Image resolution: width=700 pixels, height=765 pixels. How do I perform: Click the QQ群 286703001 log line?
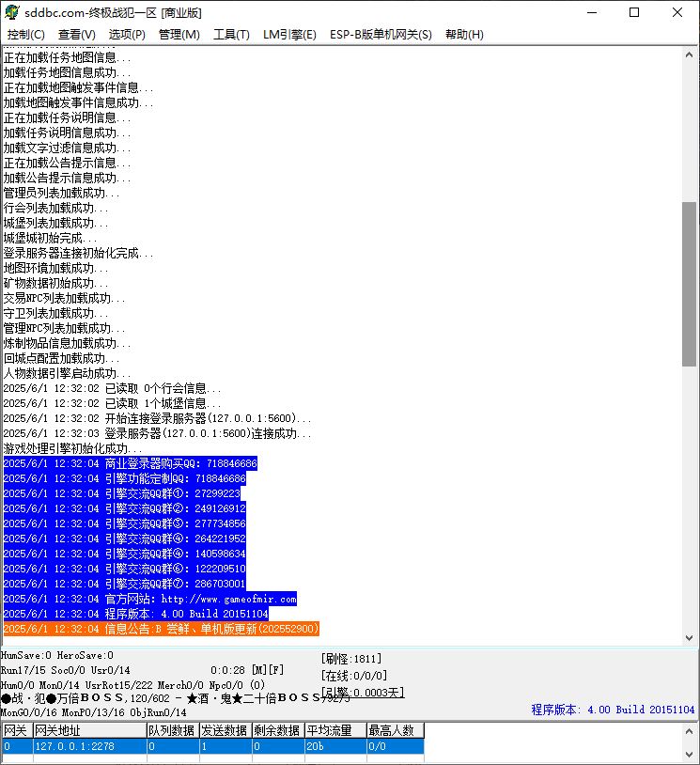124,584
